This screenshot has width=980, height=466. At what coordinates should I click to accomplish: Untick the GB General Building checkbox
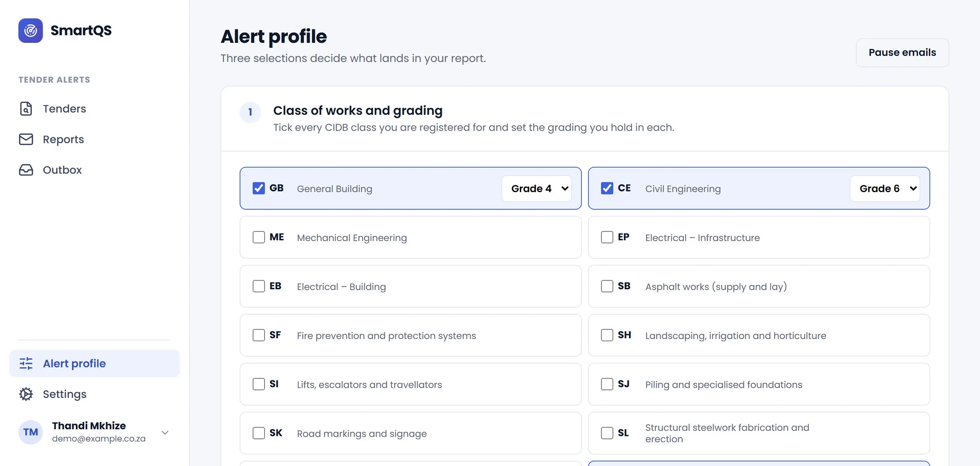258,188
